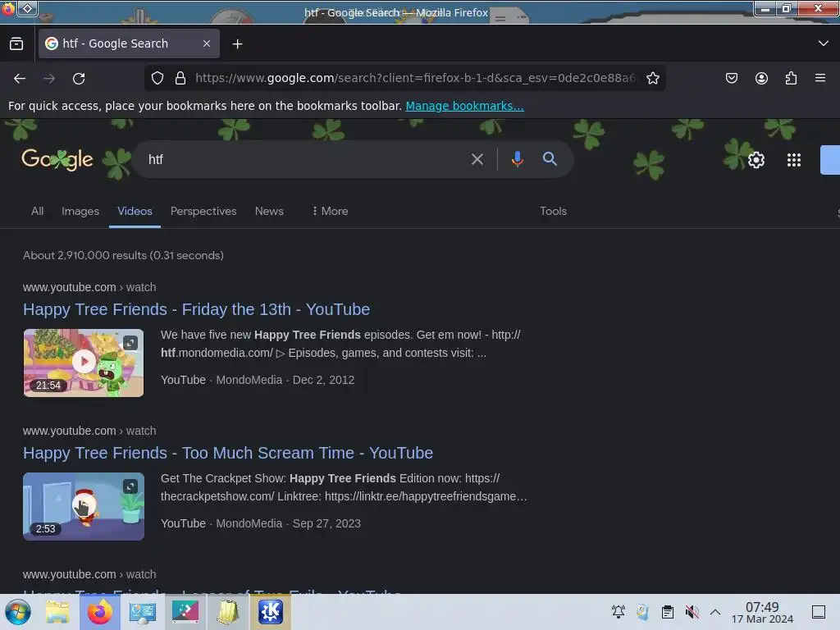Submit search using the magnifier icon
This screenshot has width=840, height=630.
[x=550, y=159]
